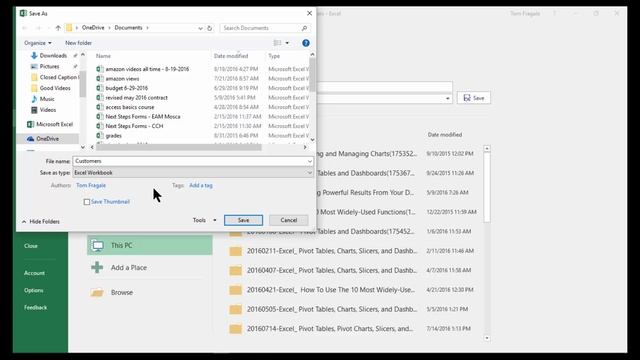
Task: Open Pictures in the navigation pane
Action: pos(49,66)
